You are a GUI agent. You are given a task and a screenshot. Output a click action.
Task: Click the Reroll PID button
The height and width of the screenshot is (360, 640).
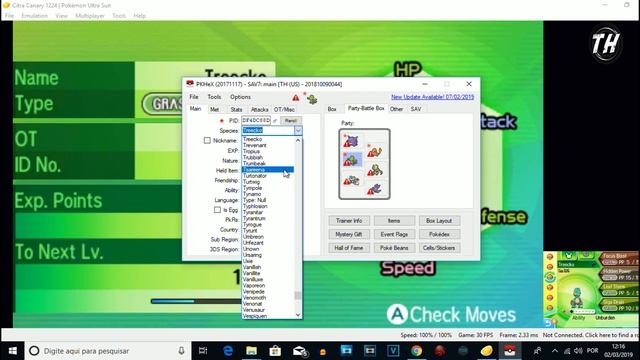tap(291, 121)
